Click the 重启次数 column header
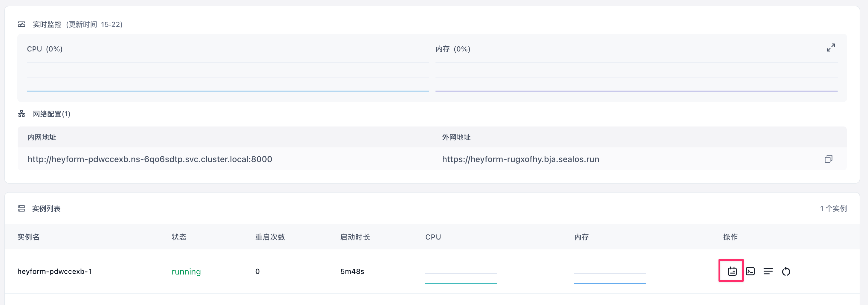 click(269, 237)
